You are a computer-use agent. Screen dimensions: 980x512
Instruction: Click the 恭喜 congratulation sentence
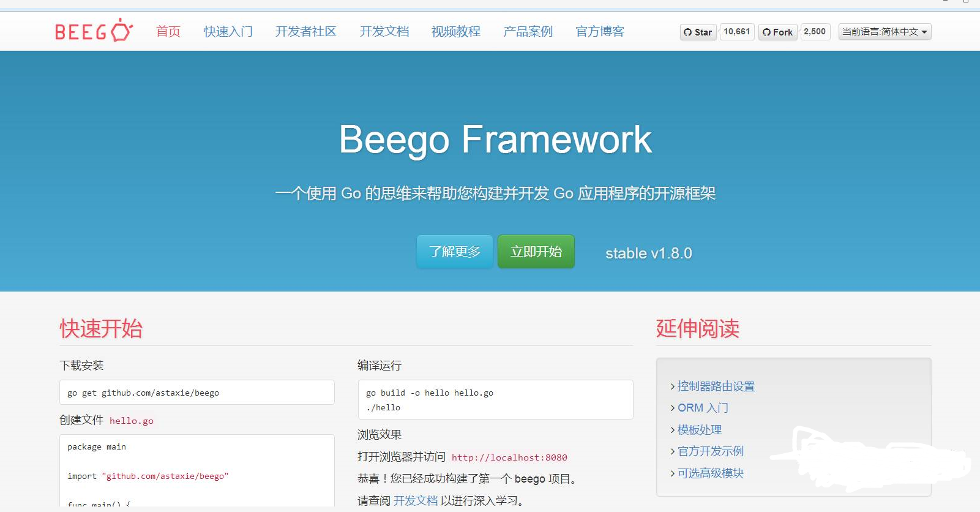tap(468, 479)
